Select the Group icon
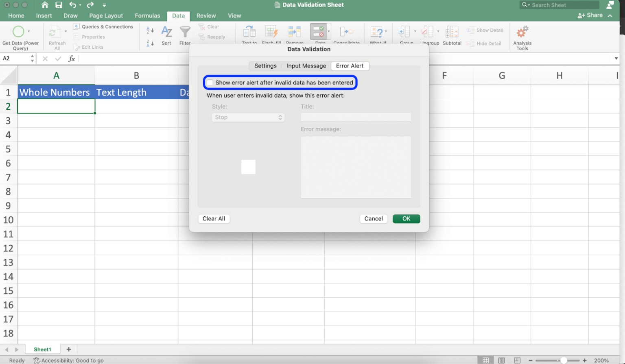The height and width of the screenshot is (364, 625). tap(404, 32)
